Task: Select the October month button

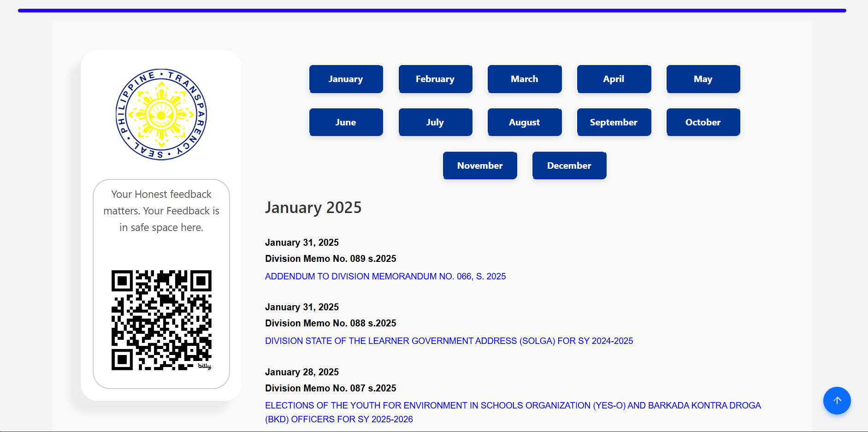Action: tap(703, 122)
